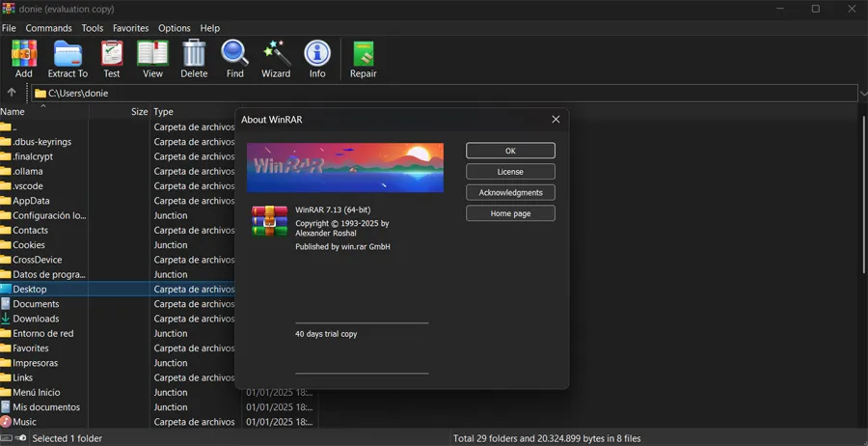Image resolution: width=868 pixels, height=446 pixels.
Task: Select the Impresoras row
Action: click(x=119, y=363)
